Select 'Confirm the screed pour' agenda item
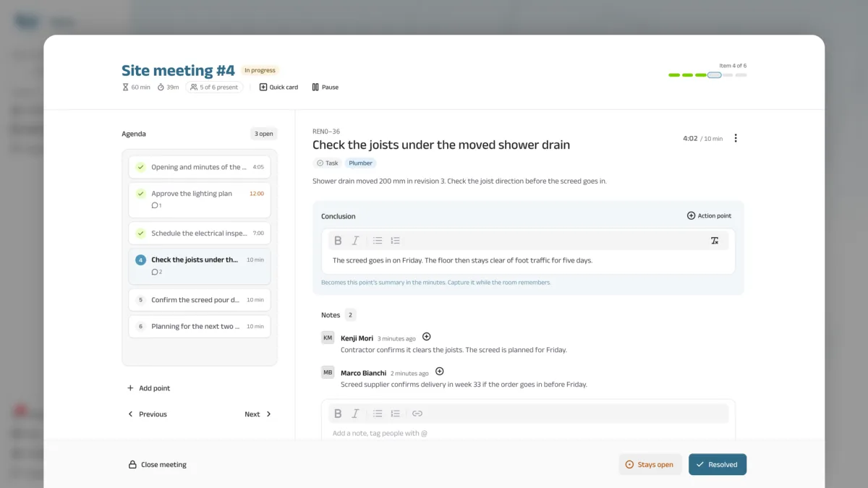868x488 pixels. [200, 300]
